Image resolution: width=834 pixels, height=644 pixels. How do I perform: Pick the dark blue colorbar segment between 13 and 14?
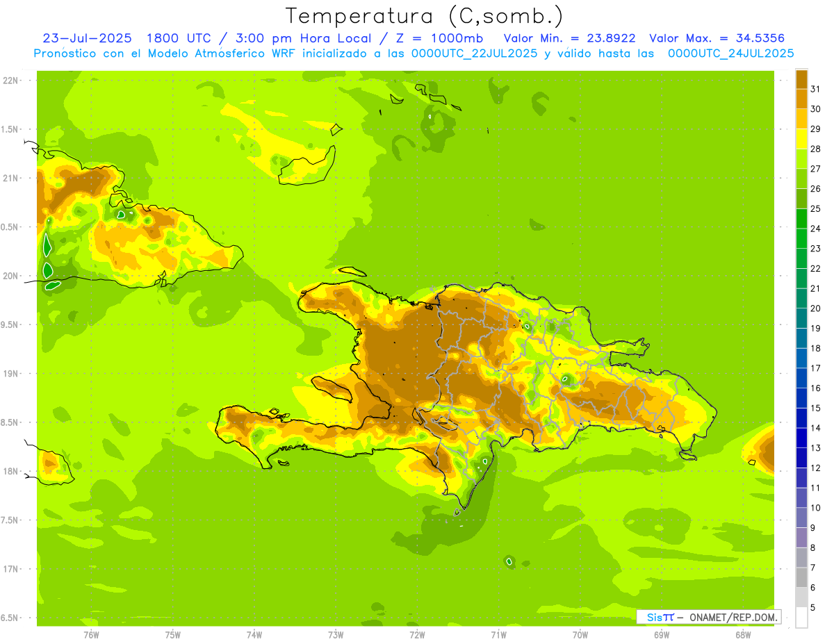(x=801, y=438)
